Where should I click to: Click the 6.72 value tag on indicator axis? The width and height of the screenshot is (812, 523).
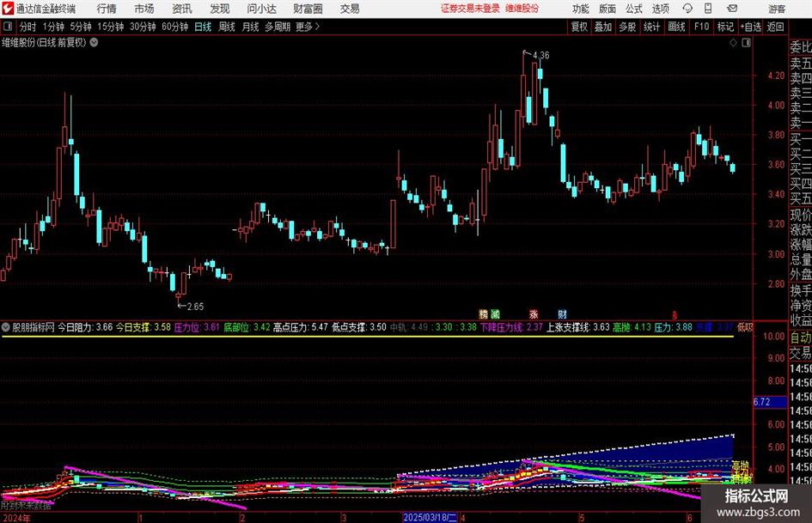(x=770, y=402)
